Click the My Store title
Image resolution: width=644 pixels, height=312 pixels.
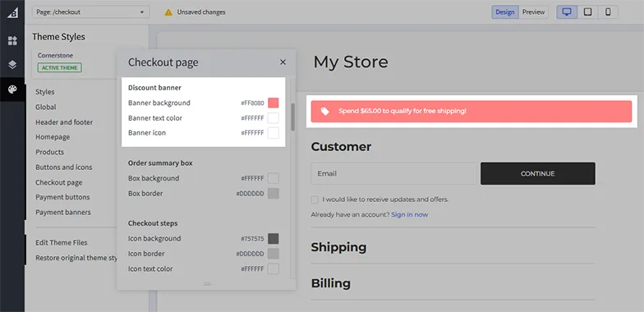(x=350, y=62)
